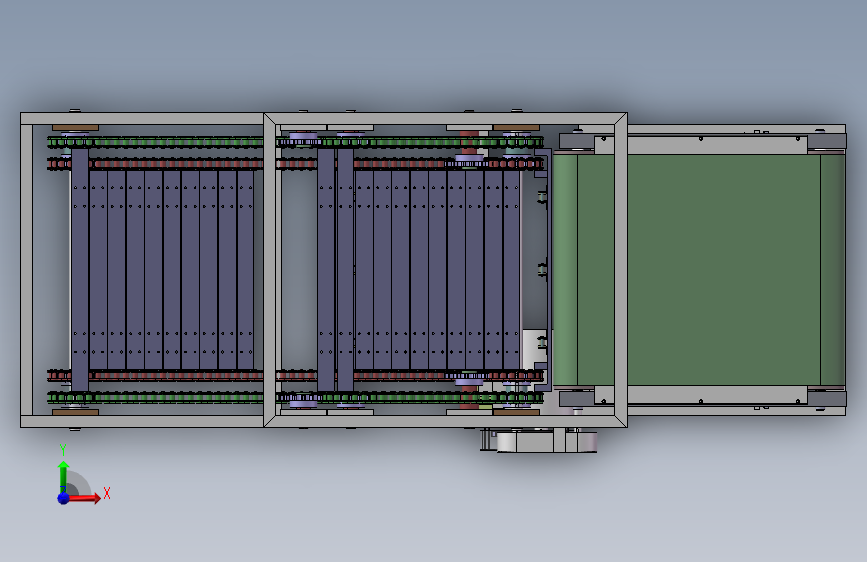Select the white bracket beside the rightmost slats
The width and height of the screenshot is (867, 562).
click(535, 351)
